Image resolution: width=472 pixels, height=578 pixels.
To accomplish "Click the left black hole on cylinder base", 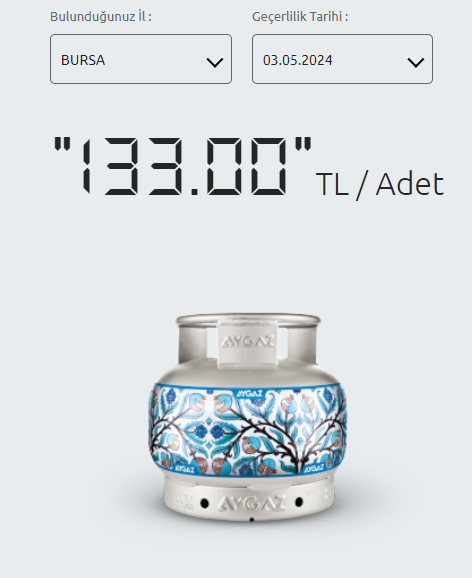I will point(204,503).
